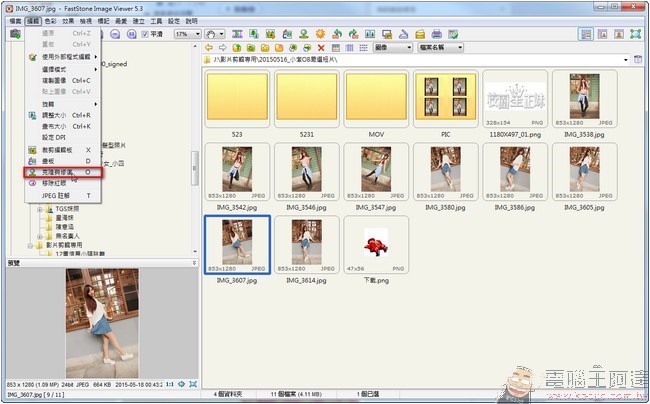Rotate the image right using the toolbar icon
Screen dimensions: 650x404
tap(353, 34)
